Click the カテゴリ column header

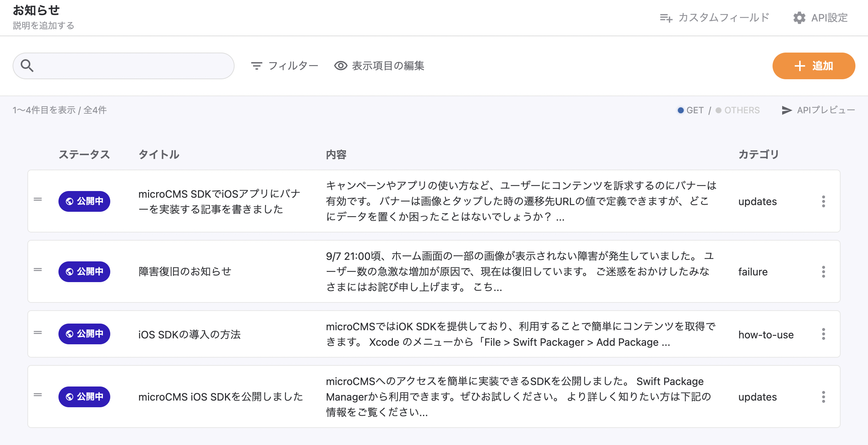[x=758, y=154]
